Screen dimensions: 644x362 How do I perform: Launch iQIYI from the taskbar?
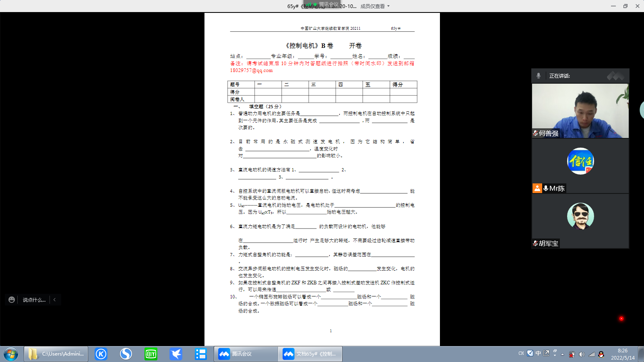tap(151, 354)
